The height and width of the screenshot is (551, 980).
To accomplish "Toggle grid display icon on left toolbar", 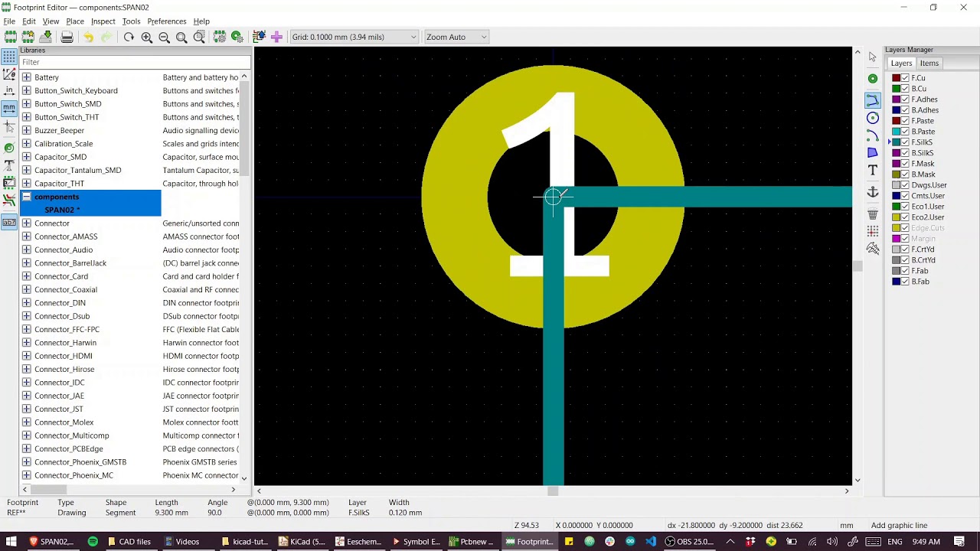I will pos(9,57).
